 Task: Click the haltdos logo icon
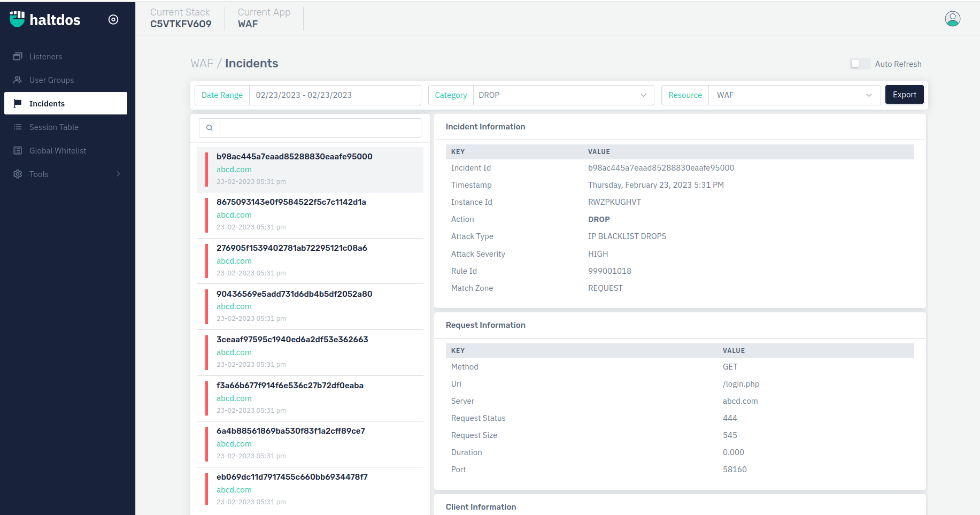pos(17,19)
